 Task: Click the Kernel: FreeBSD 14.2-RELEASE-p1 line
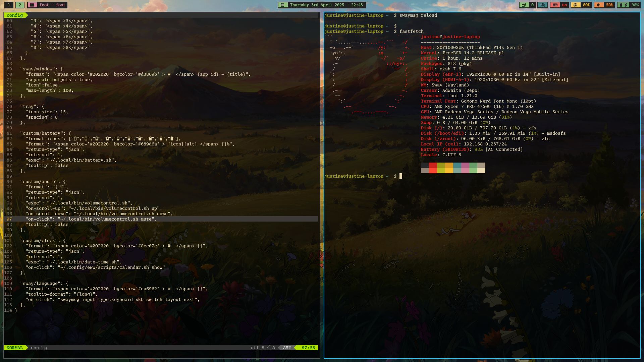click(x=463, y=53)
